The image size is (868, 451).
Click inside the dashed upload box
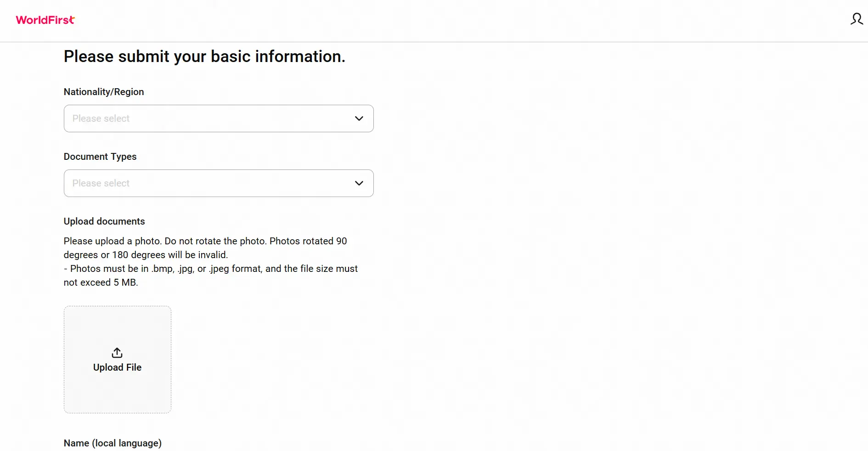click(x=118, y=360)
